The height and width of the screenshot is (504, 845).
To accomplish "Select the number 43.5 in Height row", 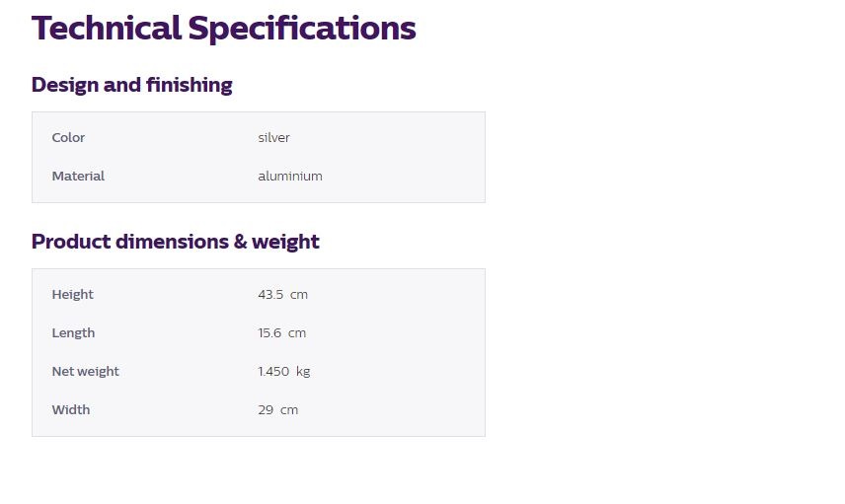I will tap(270, 295).
